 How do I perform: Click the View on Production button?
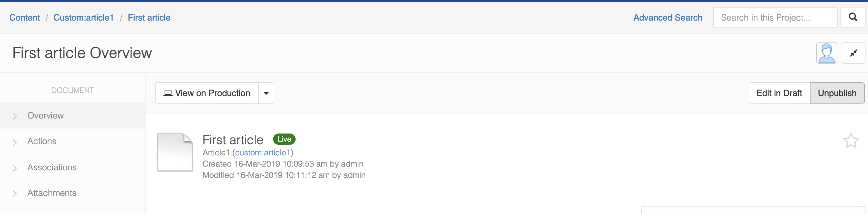[207, 93]
